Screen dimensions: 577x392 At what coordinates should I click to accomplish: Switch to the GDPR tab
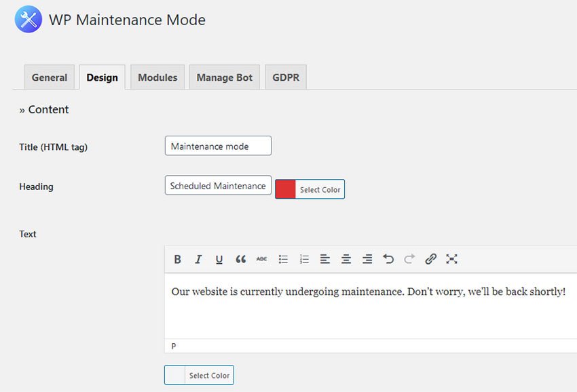(x=285, y=77)
